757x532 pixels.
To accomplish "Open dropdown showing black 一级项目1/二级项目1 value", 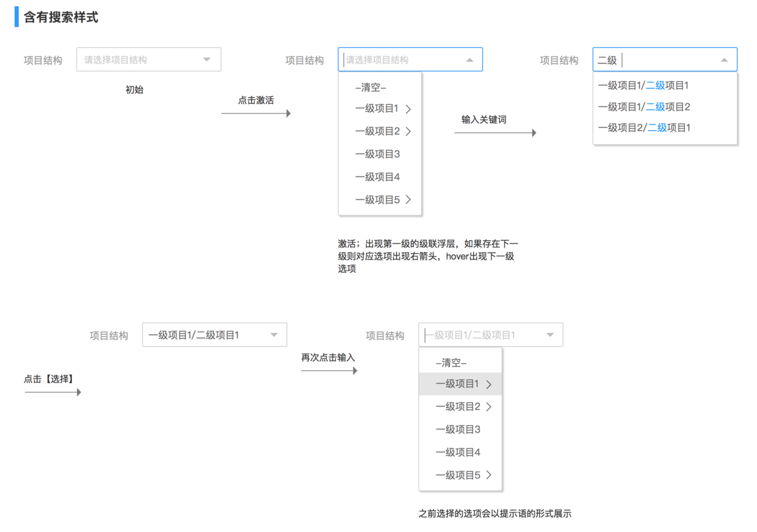I will 214,335.
